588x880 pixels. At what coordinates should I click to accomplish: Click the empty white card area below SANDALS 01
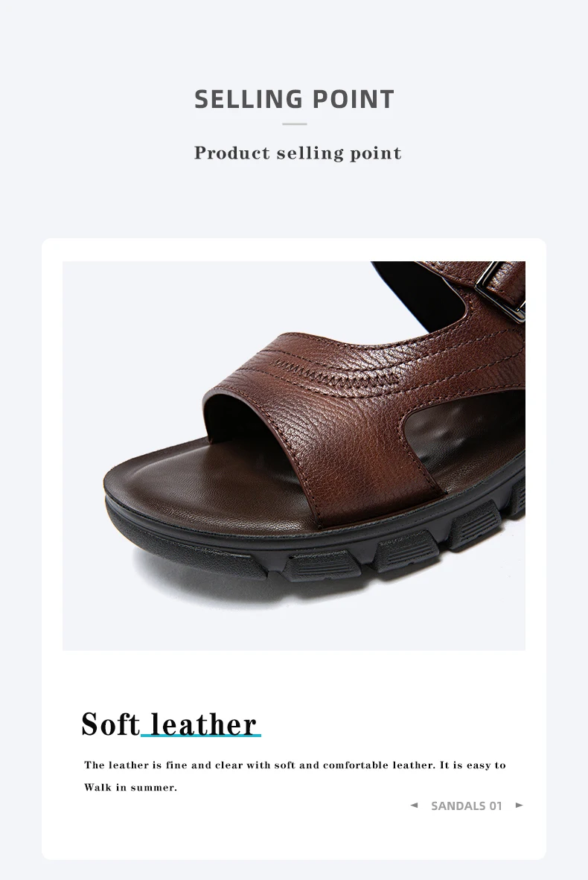294,836
